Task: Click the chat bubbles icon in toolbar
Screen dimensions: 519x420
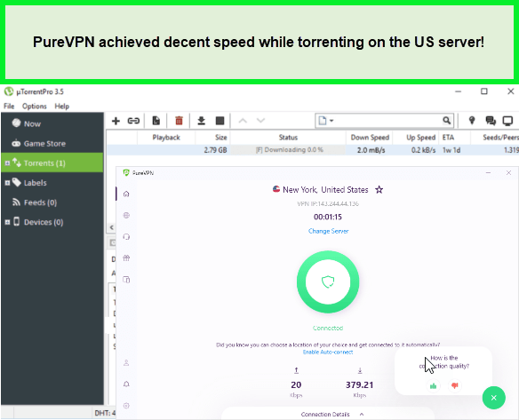Action: click(x=491, y=121)
